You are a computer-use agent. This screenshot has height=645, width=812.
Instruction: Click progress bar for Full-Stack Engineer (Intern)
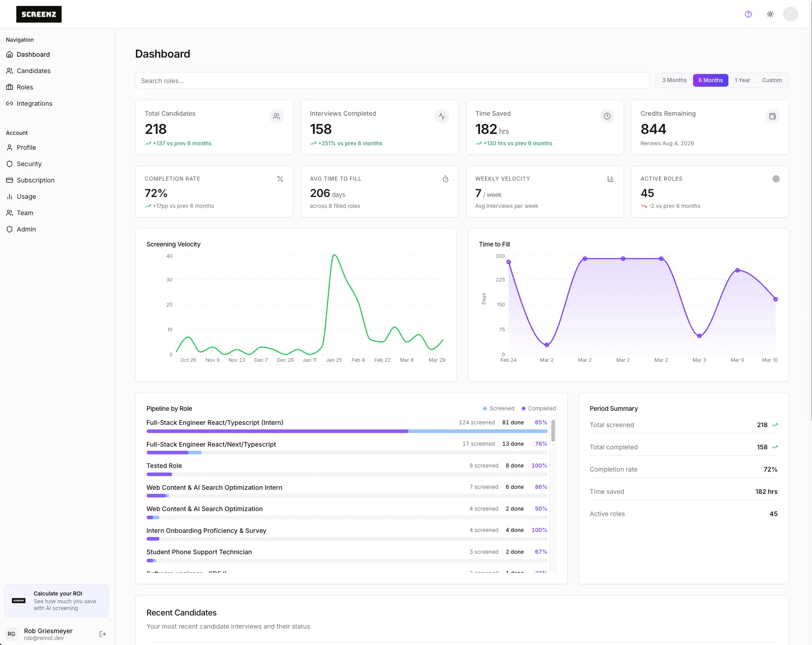coord(347,431)
